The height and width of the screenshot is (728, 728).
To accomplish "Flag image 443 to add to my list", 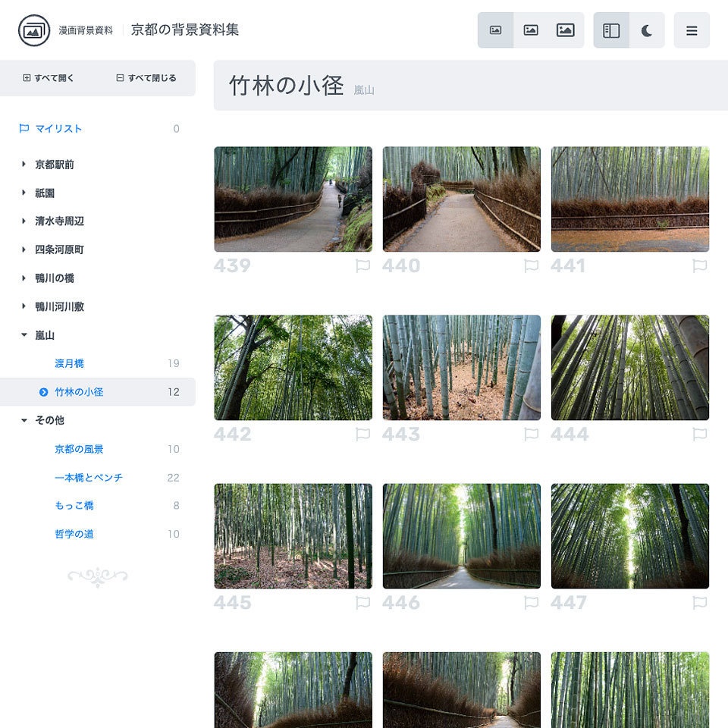I will coord(532,435).
